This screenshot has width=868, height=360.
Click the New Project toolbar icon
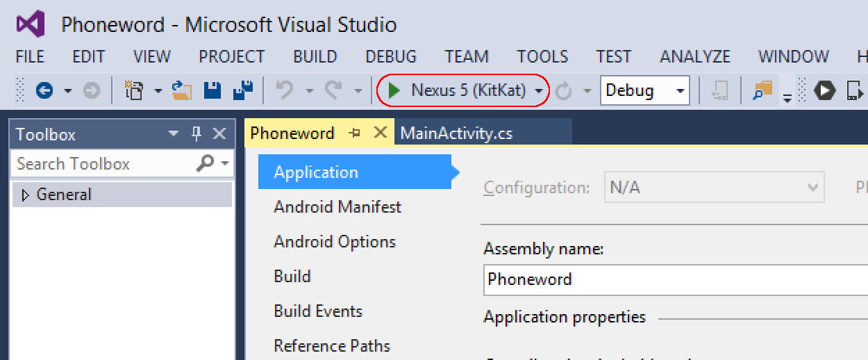pyautogui.click(x=133, y=90)
